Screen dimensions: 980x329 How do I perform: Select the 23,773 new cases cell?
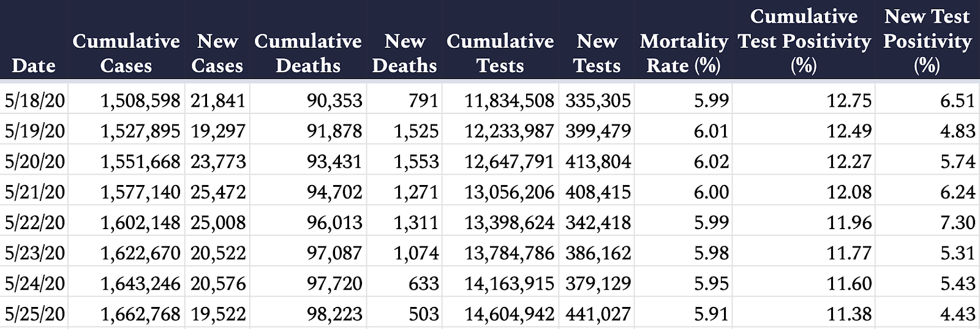coord(217,161)
